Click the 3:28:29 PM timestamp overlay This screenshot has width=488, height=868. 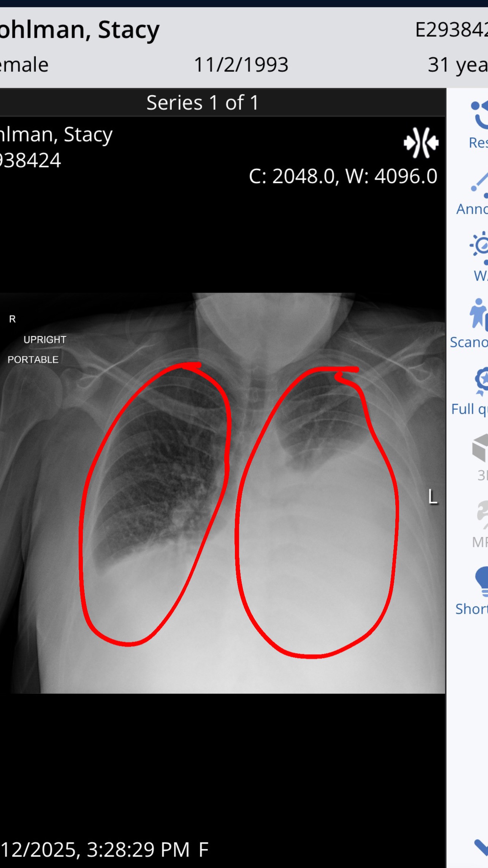pos(138,850)
